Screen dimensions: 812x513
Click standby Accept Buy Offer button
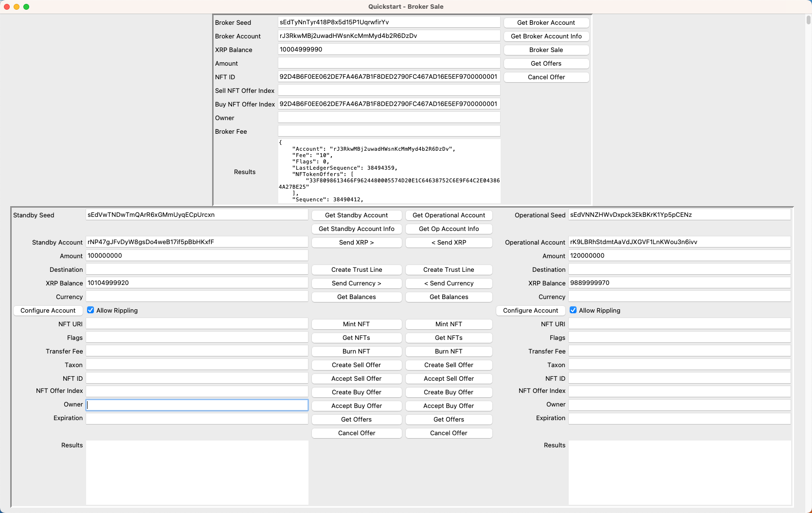pos(356,406)
